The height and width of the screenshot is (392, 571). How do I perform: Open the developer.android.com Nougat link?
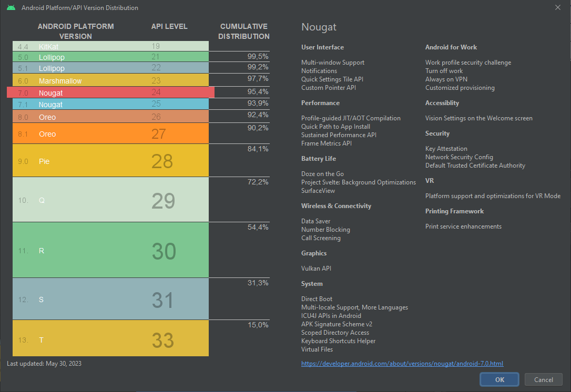click(x=402, y=363)
